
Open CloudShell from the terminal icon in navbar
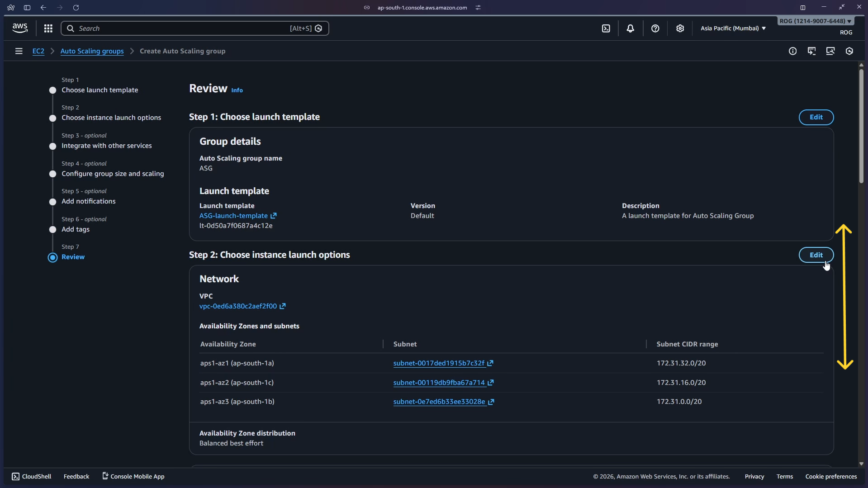[606, 28]
